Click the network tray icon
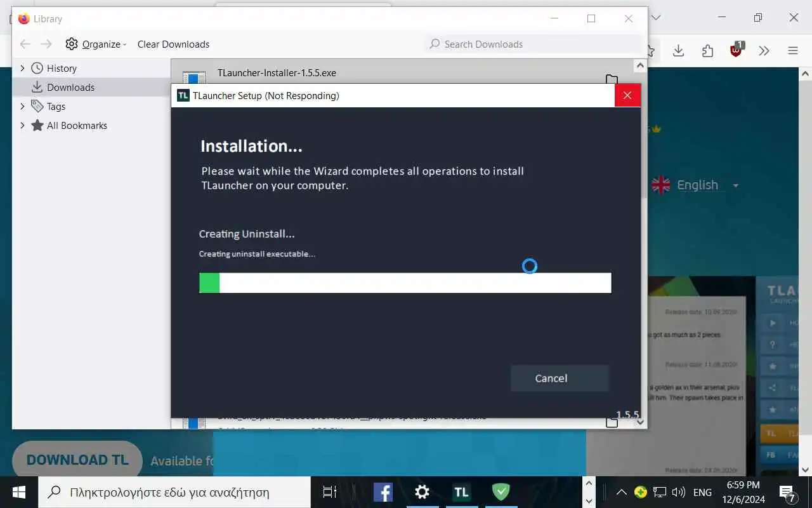 click(660, 492)
